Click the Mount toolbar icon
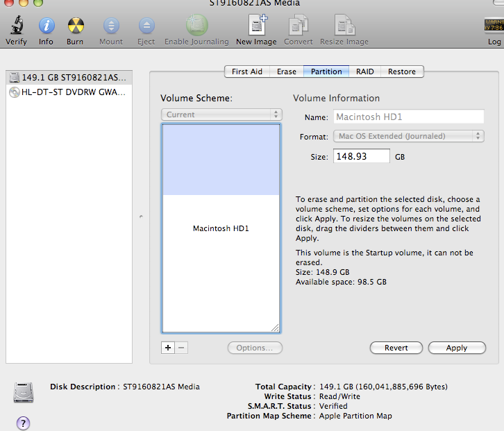Viewport: 504px width, 431px height. [111, 26]
